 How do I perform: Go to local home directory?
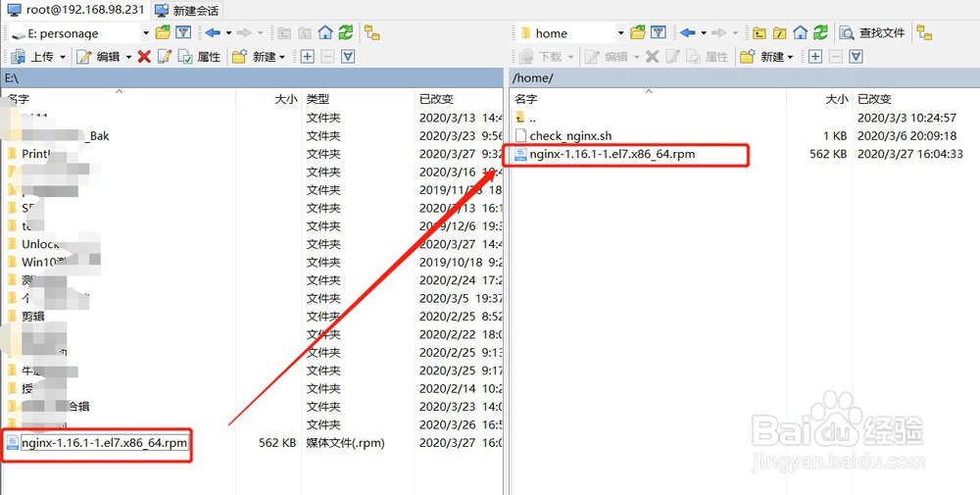click(325, 32)
